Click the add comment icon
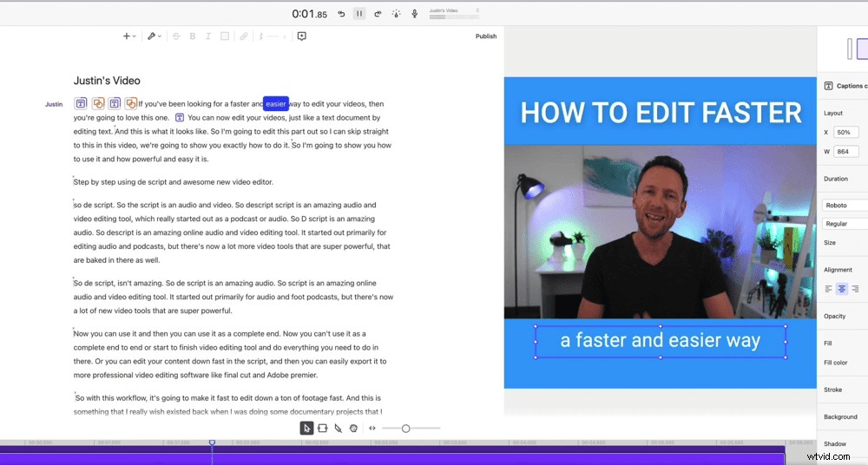868x465 pixels. click(302, 36)
